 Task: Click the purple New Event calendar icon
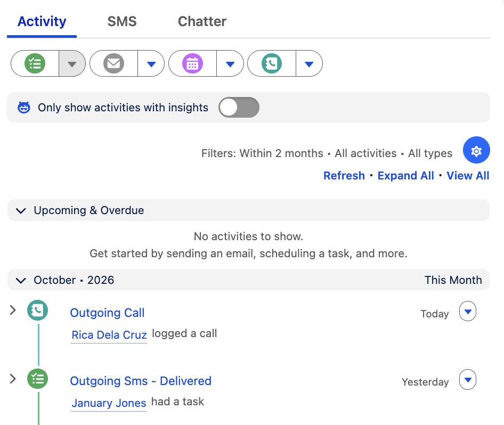192,63
